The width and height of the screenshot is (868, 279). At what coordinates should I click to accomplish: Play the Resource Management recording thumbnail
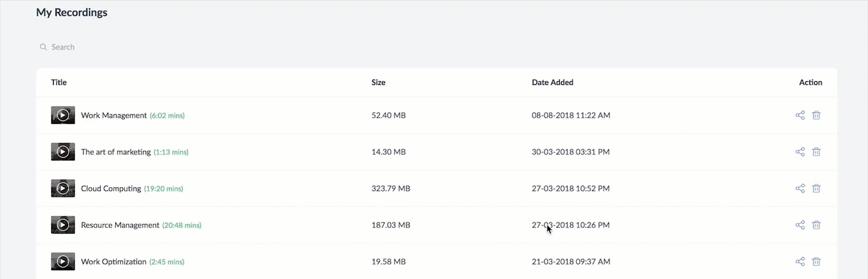coord(63,225)
